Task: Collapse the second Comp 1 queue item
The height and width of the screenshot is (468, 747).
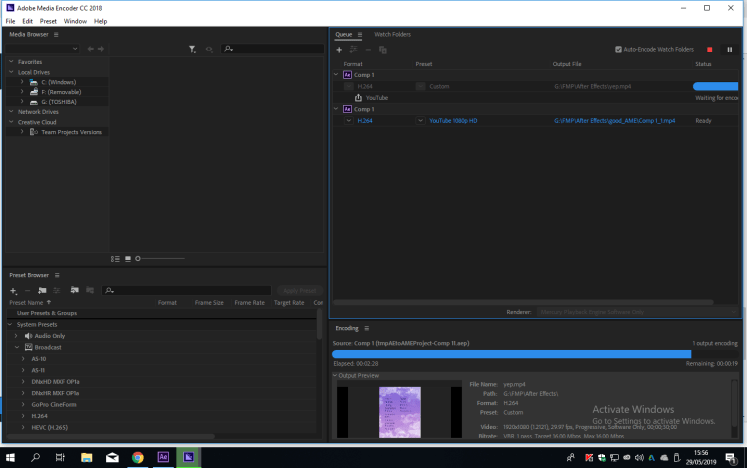Action: (336, 109)
